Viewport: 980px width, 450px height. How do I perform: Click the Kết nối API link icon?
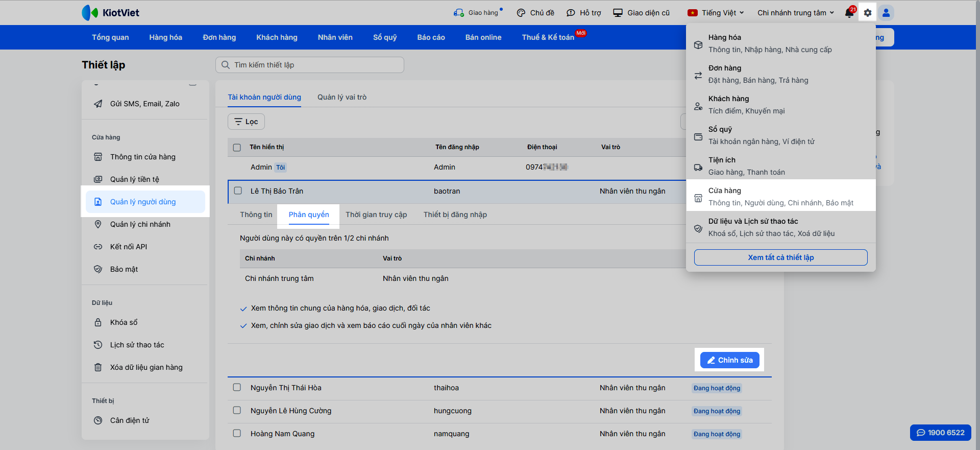tap(98, 247)
